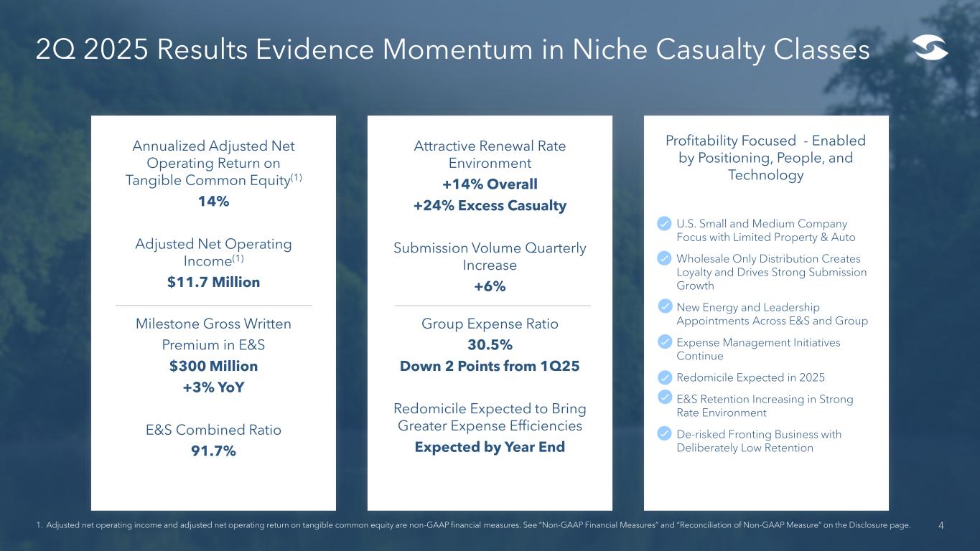Click the 30.5% Group Expense Ratio value
The image size is (980, 551).
coord(490,345)
